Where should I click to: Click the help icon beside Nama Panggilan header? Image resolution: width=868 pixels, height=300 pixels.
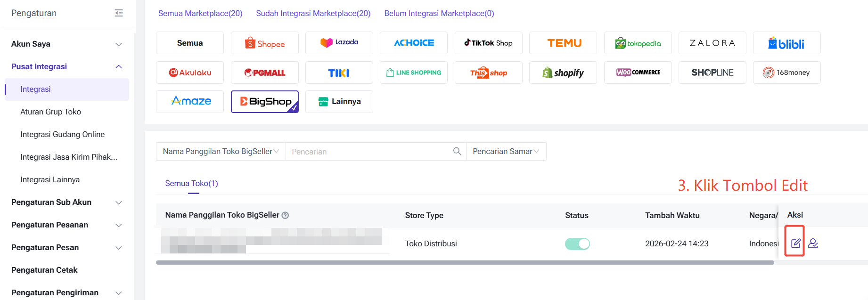(285, 215)
